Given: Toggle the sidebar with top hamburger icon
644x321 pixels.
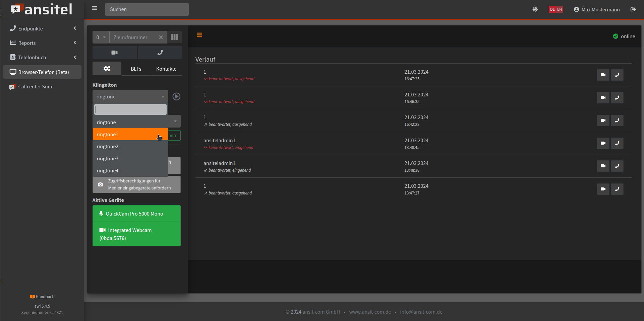Looking at the screenshot, I should (x=95, y=8).
